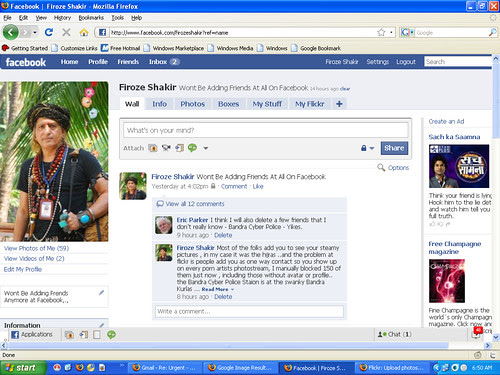
Task: Switch to the Photos tab
Action: [192, 104]
